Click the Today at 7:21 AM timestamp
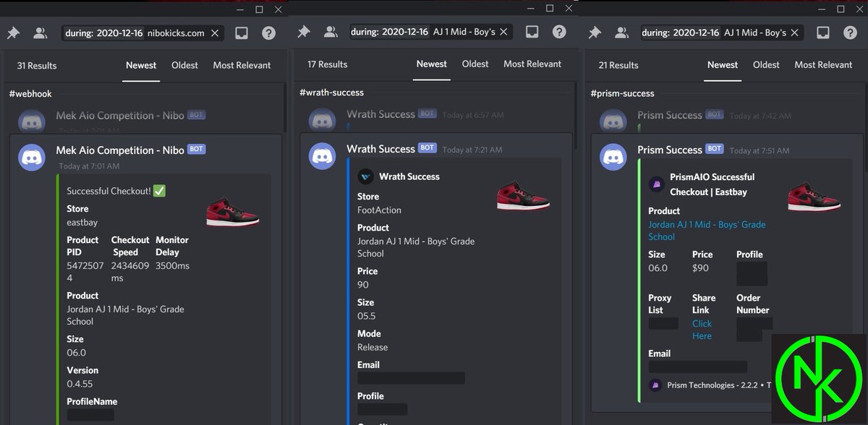The width and height of the screenshot is (868, 425). coord(472,150)
